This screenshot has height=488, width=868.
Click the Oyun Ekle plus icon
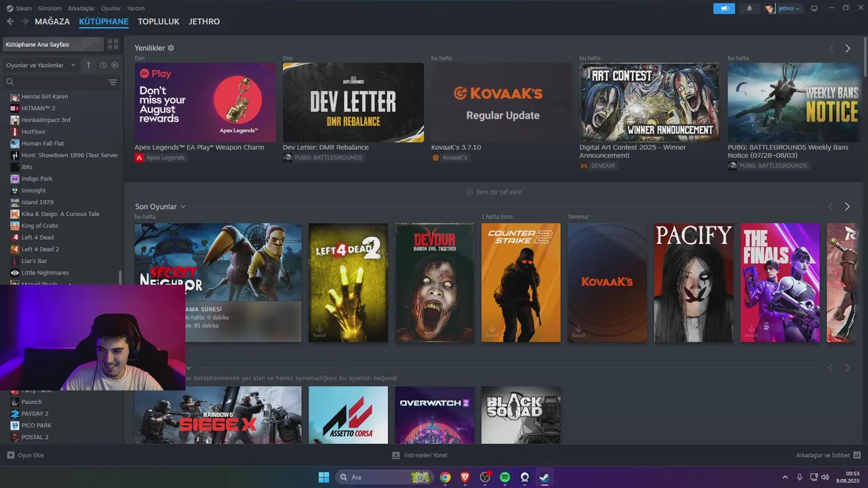tap(10, 455)
